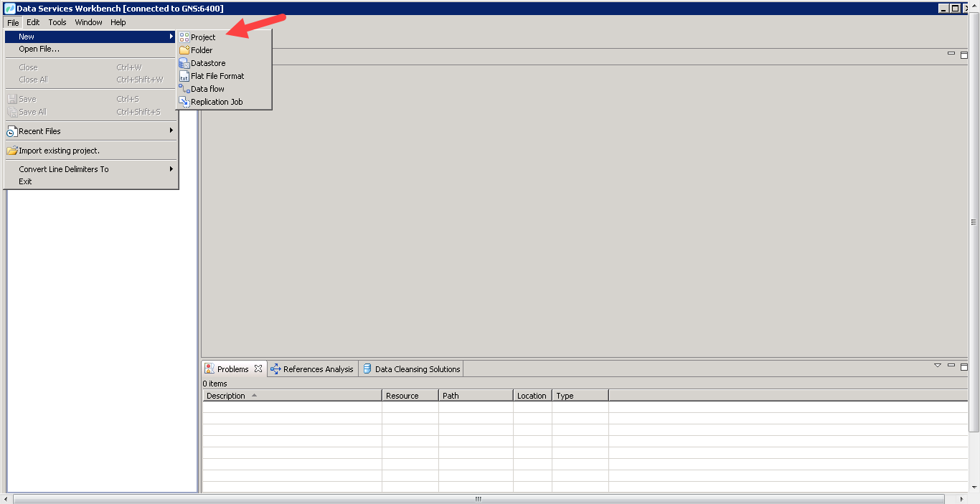Minimize the Problems panel
The width and height of the screenshot is (980, 504).
click(x=951, y=366)
